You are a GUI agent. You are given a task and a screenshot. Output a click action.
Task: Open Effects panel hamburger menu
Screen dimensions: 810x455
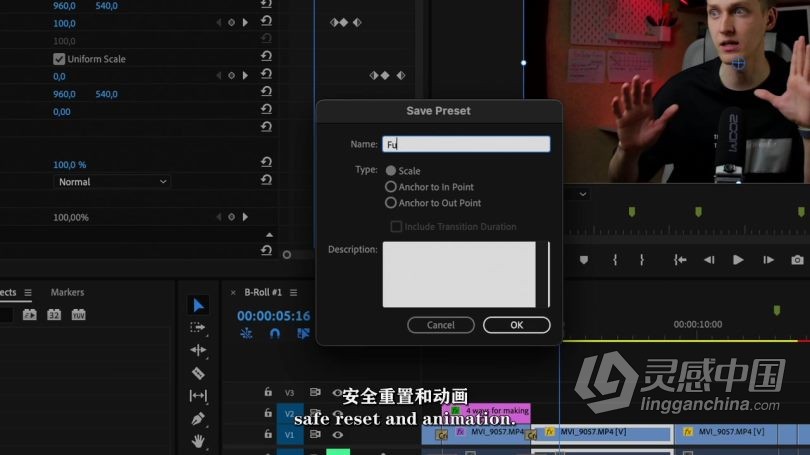(28, 292)
